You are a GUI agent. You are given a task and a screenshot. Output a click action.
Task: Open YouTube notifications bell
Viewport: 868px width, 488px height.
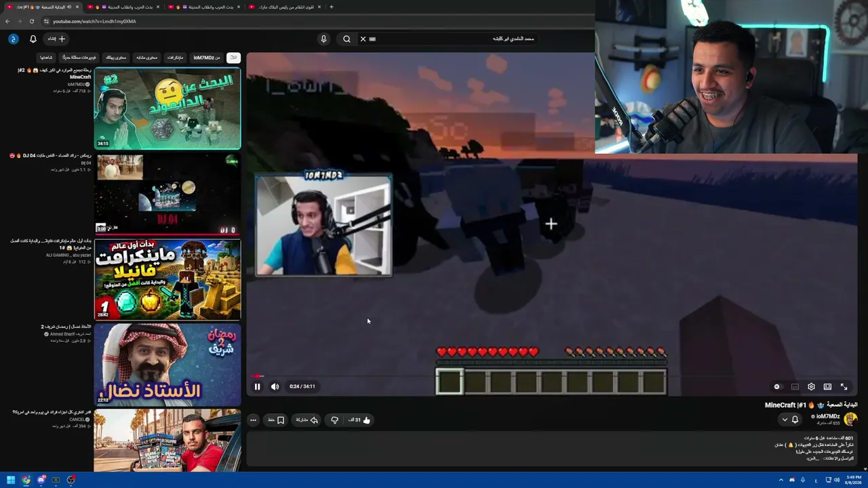click(x=33, y=39)
